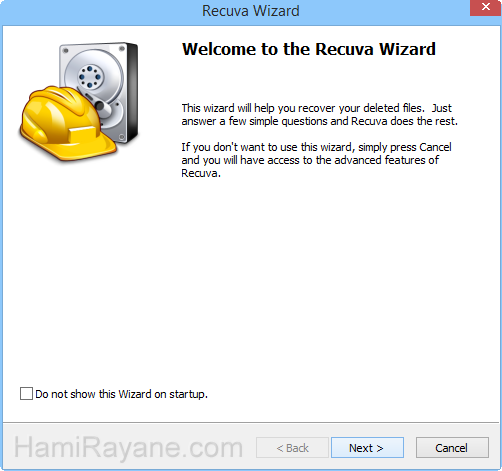Close the Recuva Wizard window

(485, 7)
